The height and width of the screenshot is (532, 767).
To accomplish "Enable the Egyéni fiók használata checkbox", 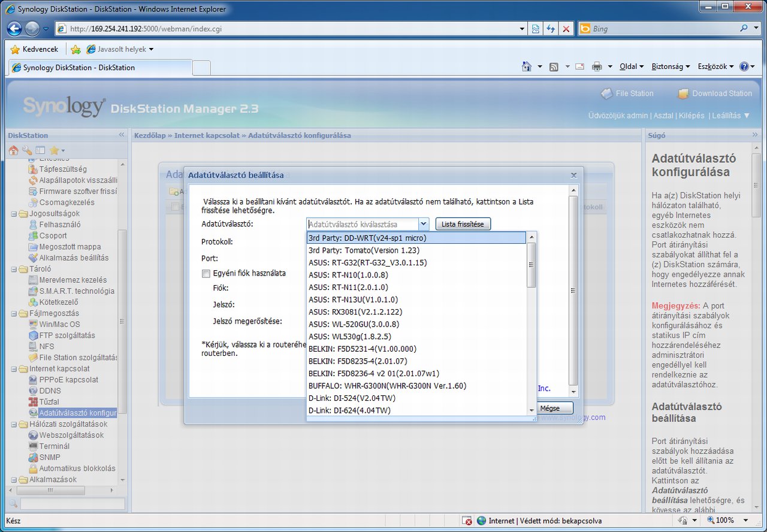I will click(206, 273).
